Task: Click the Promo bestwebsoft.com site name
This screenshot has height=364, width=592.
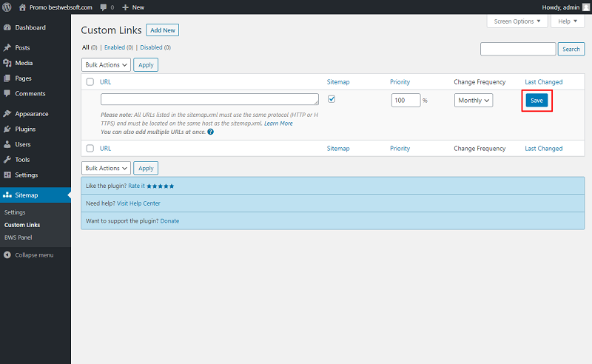Action: click(61, 7)
